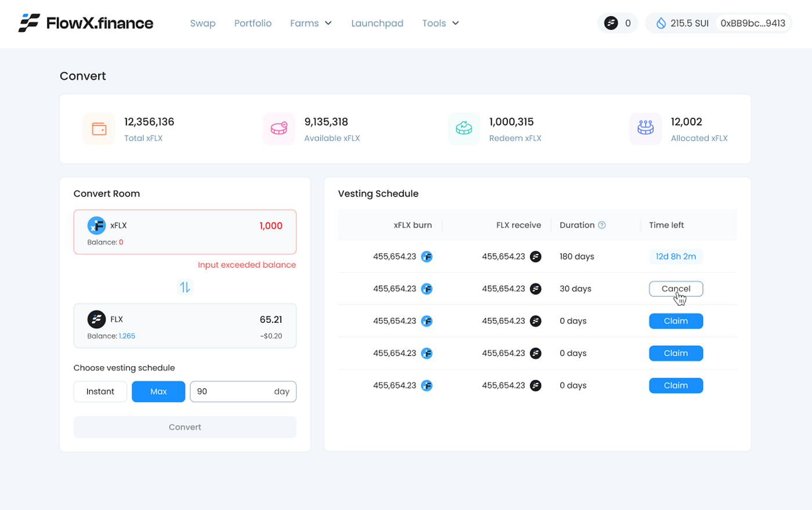The width and height of the screenshot is (812, 510).
Task: Click the FLX token icon showing 0
Action: point(611,23)
